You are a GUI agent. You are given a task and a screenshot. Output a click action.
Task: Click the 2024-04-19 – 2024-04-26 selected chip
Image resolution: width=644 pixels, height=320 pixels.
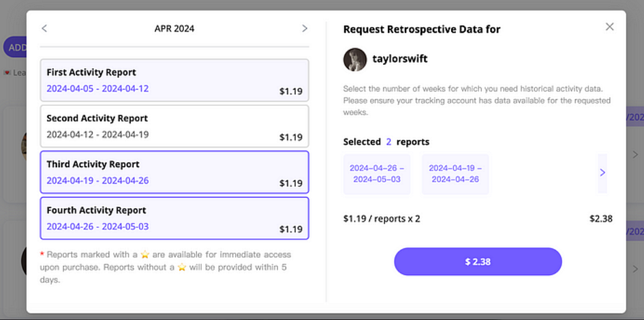pos(455,174)
